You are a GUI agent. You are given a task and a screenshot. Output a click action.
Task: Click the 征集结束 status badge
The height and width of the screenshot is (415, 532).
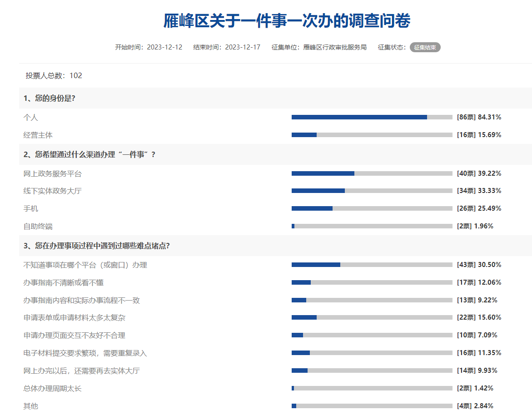pos(425,48)
